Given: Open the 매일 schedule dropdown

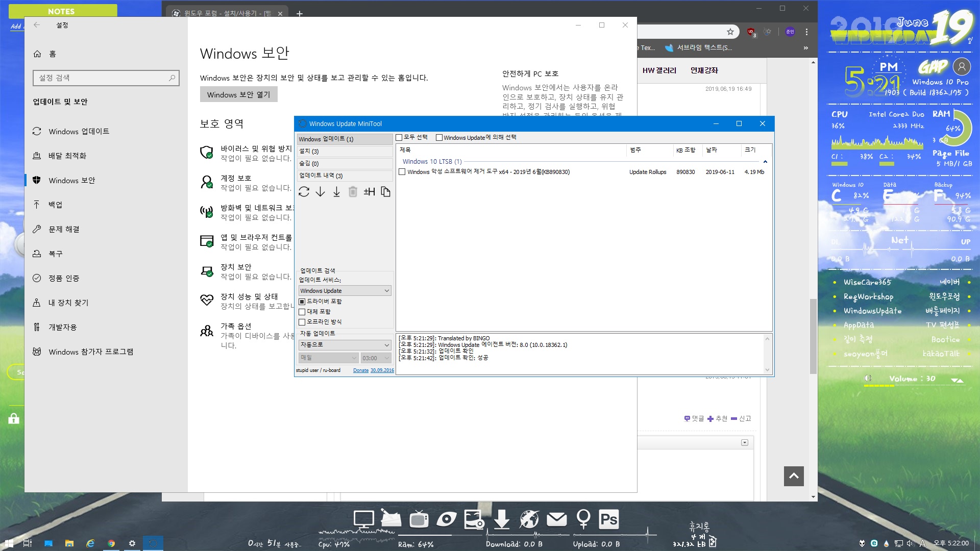Looking at the screenshot, I should pyautogui.click(x=328, y=358).
